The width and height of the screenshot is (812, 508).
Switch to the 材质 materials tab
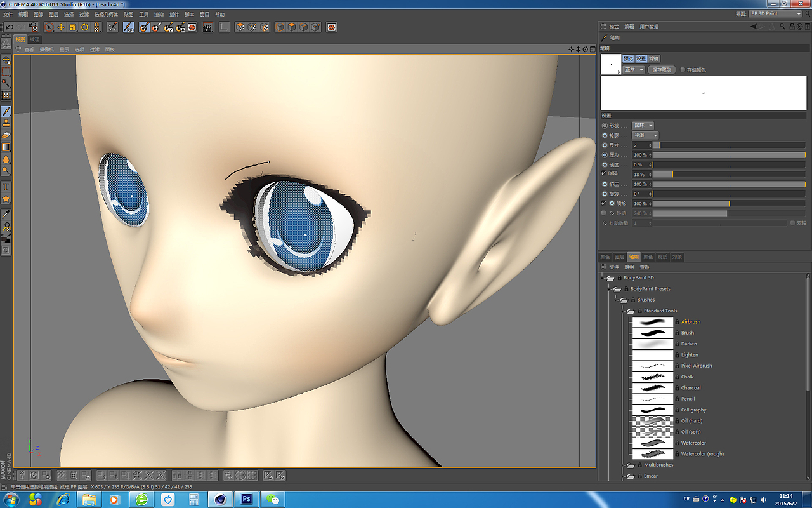[x=663, y=257]
